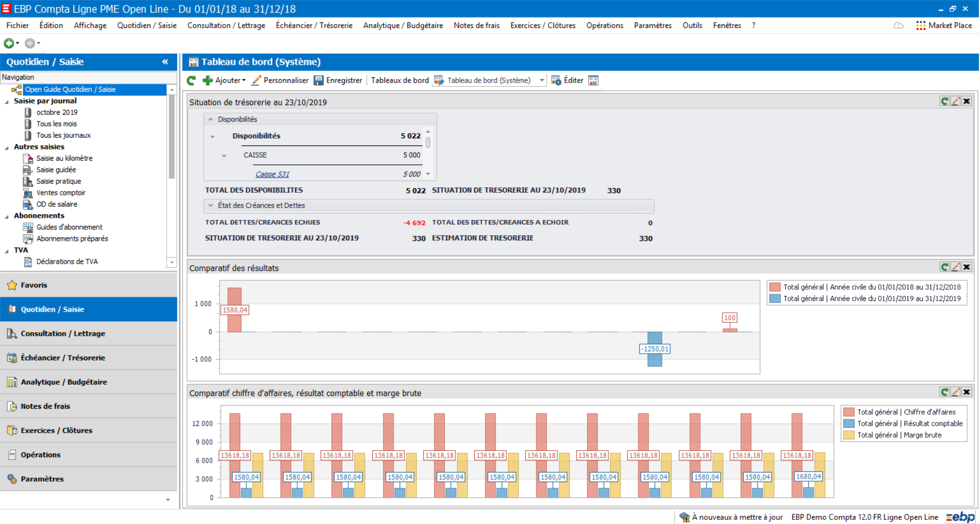980x524 pixels.
Task: Open the cloud icon next to Market Place
Action: (898, 26)
